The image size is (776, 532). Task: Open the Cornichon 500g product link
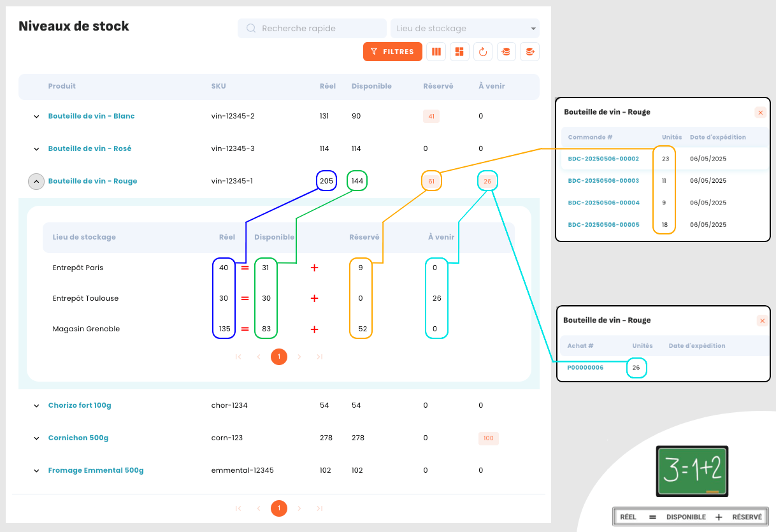pos(78,438)
